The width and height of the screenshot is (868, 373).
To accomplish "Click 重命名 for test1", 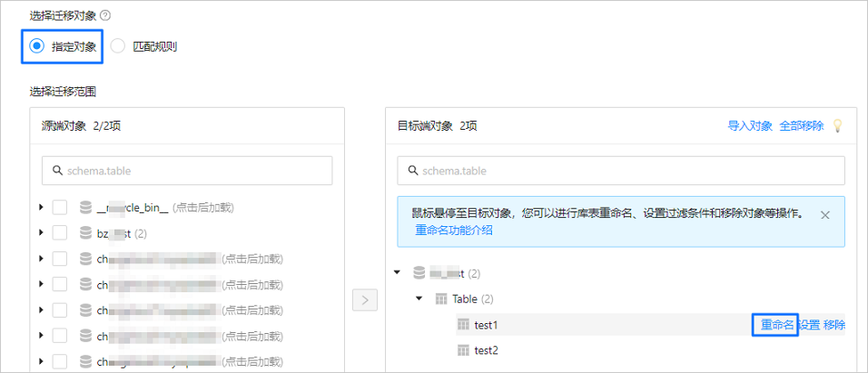I will (x=776, y=325).
